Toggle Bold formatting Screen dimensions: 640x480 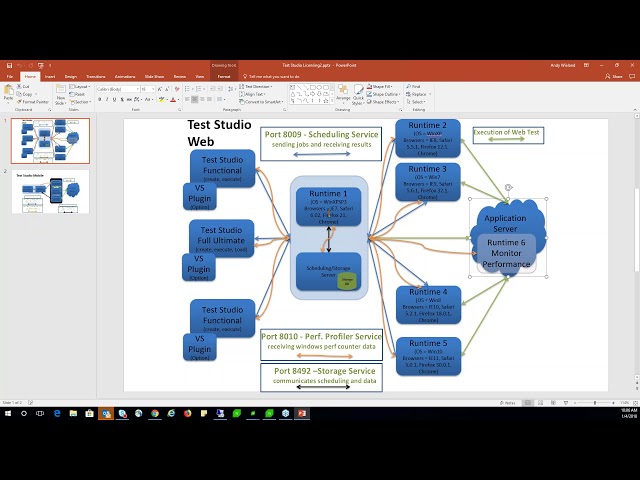tap(100, 100)
